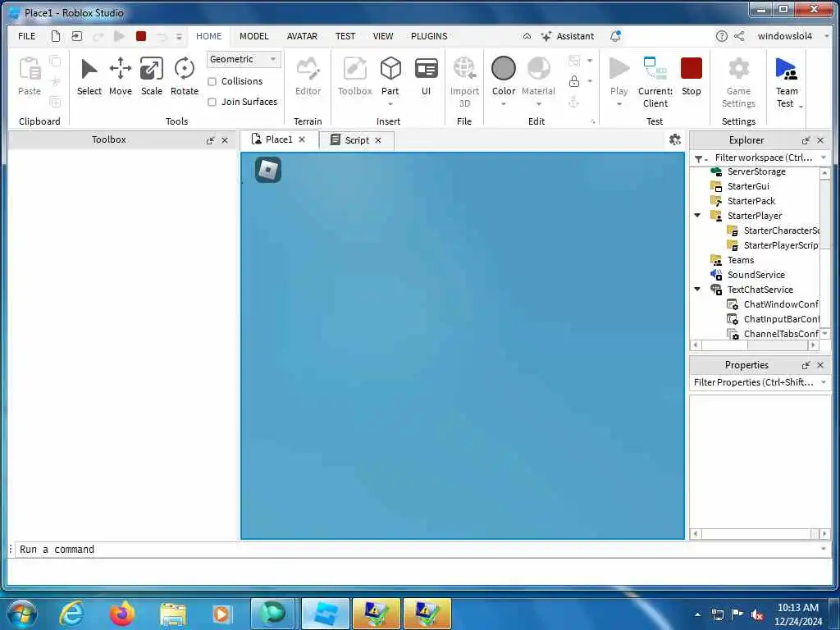This screenshot has height=630, width=840.
Task: Start Team Test
Action: 787,83
